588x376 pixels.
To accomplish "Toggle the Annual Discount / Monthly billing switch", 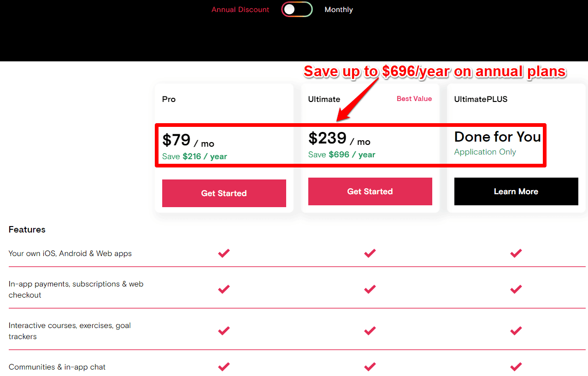I will [297, 10].
